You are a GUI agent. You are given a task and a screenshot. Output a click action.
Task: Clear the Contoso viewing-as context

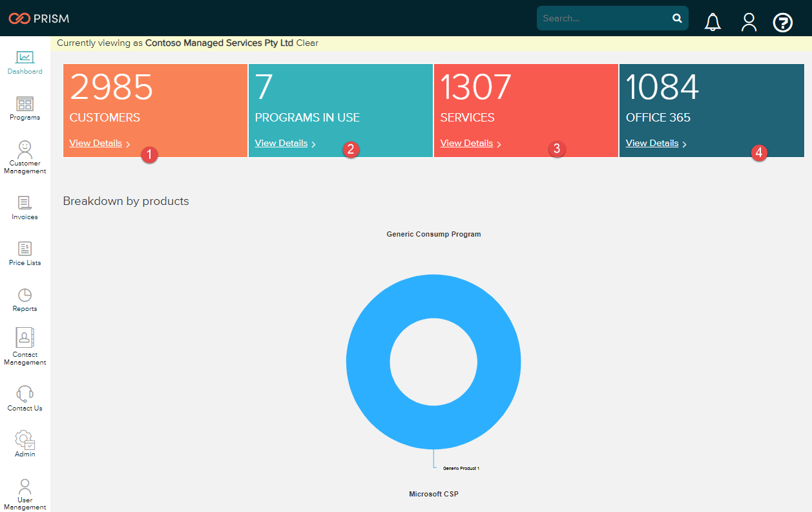[307, 43]
